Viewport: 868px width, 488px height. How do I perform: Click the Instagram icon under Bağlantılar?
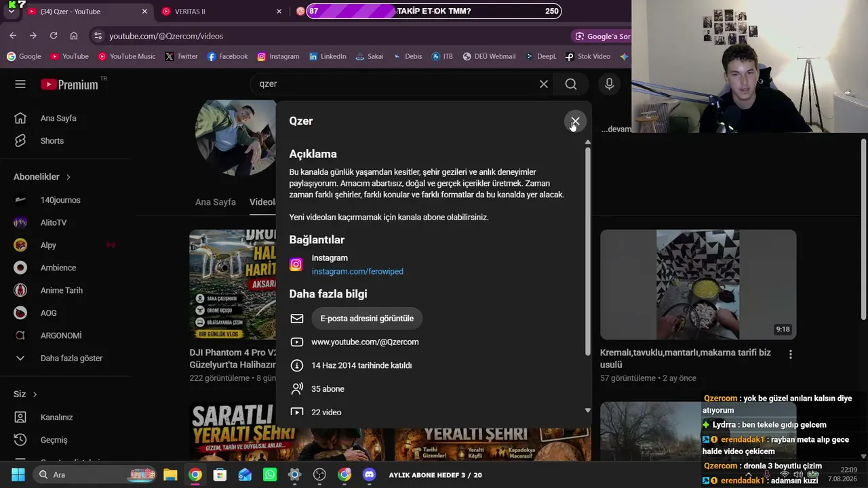point(296,264)
